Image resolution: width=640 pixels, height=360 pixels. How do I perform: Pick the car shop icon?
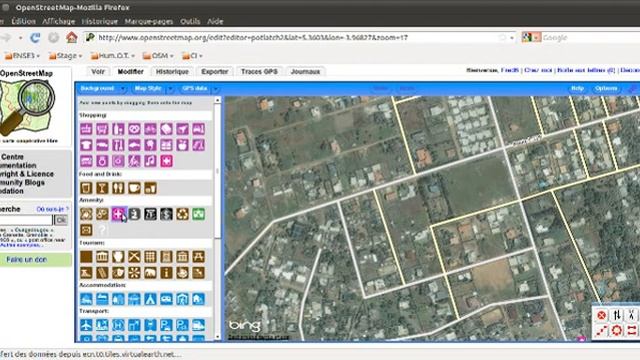click(102, 145)
